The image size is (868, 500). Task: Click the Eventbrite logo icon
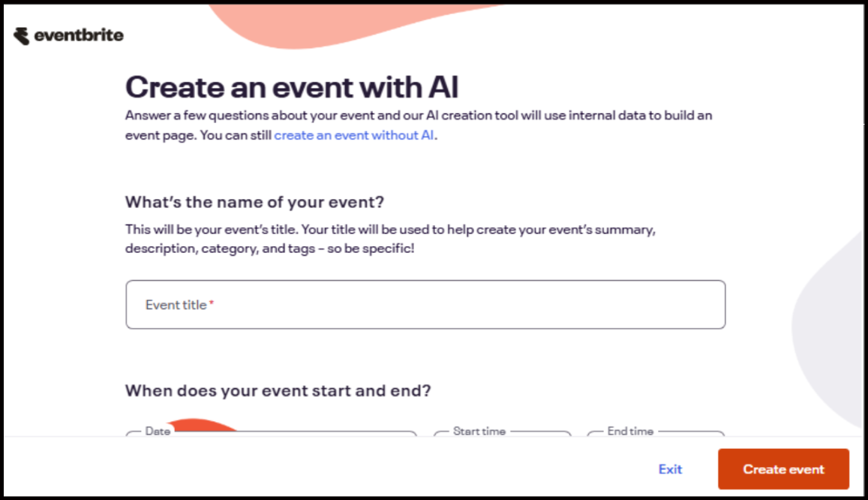coord(22,35)
